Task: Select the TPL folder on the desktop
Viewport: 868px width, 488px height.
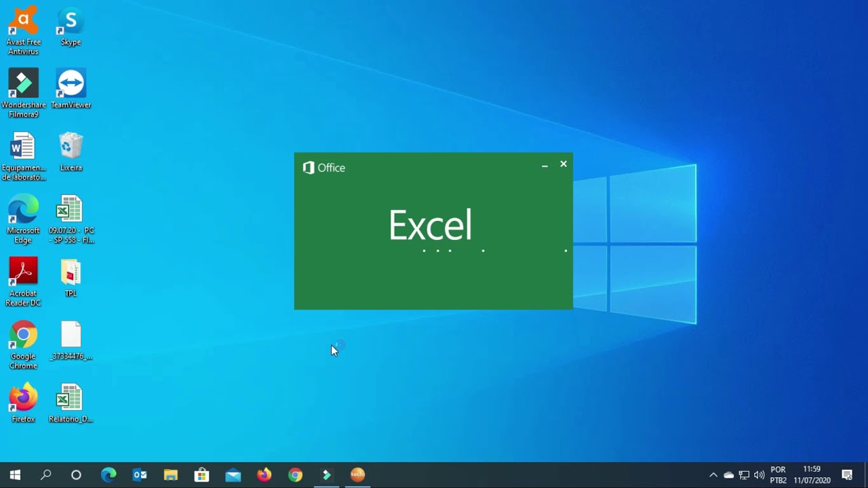Action: point(71,278)
